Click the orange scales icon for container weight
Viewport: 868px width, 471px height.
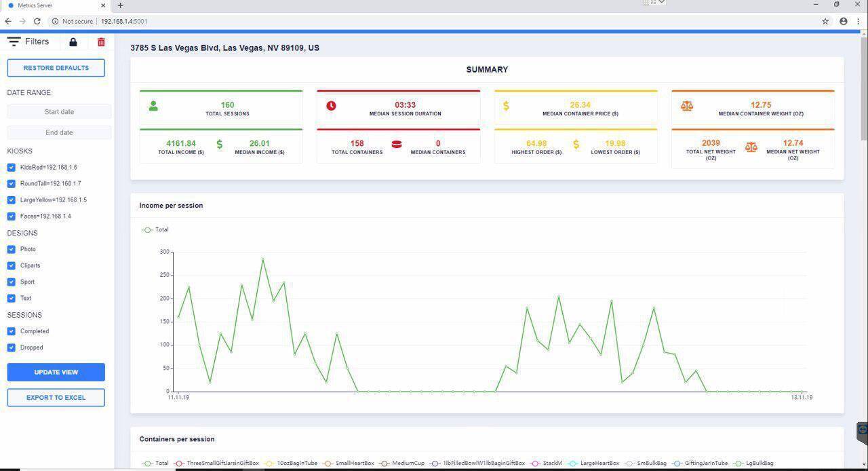687,106
